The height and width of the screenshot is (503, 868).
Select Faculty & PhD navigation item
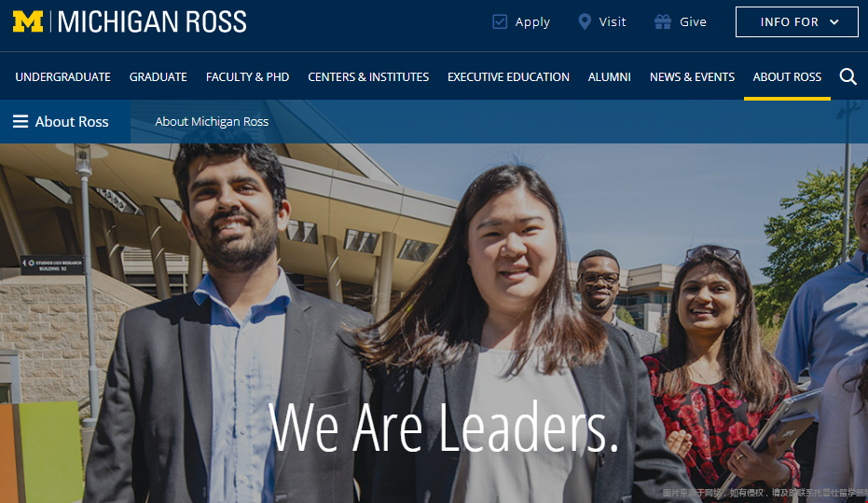pyautogui.click(x=247, y=77)
